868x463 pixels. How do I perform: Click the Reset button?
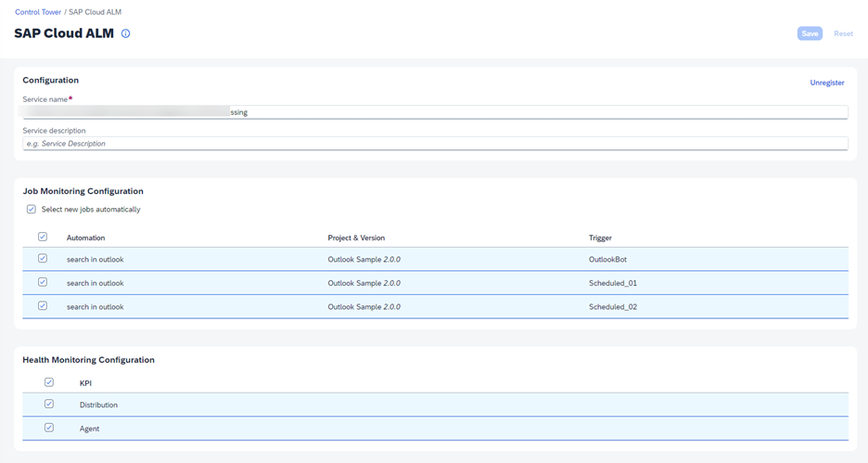(x=843, y=33)
